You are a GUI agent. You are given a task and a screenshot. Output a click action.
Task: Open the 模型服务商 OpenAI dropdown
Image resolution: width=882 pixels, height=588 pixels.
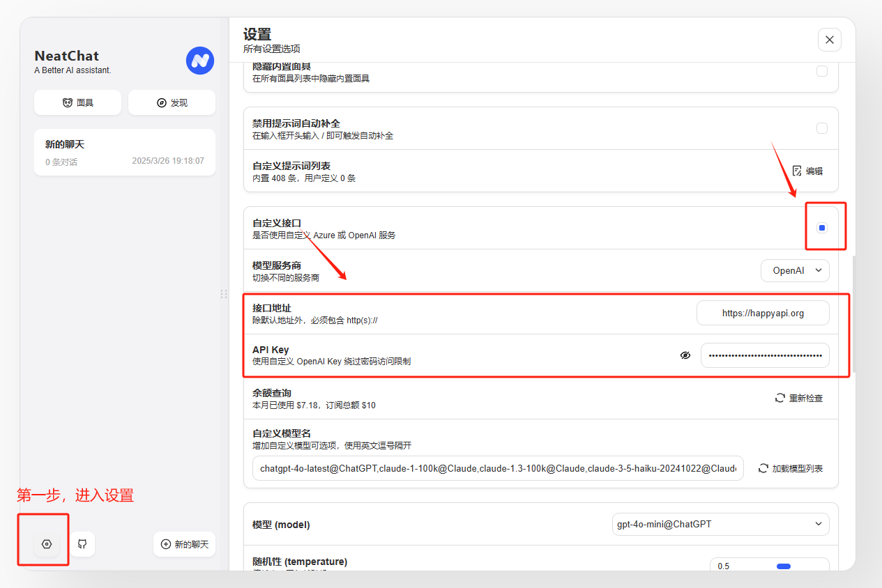point(795,270)
